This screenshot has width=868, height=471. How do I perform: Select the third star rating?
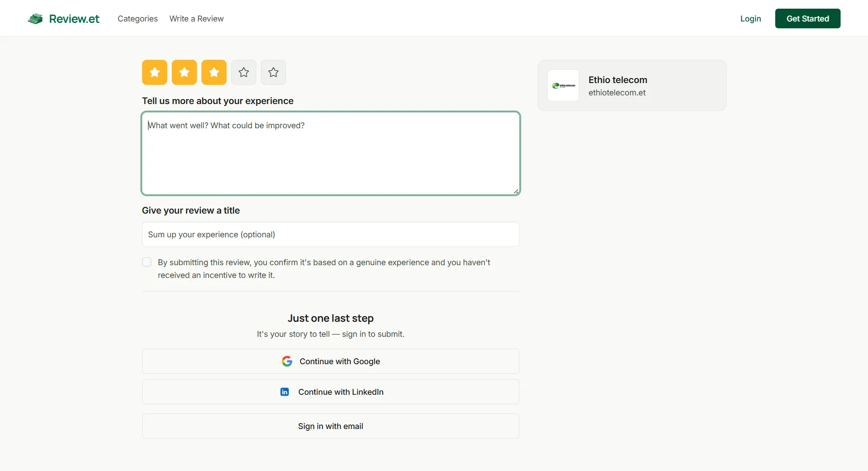tap(214, 72)
